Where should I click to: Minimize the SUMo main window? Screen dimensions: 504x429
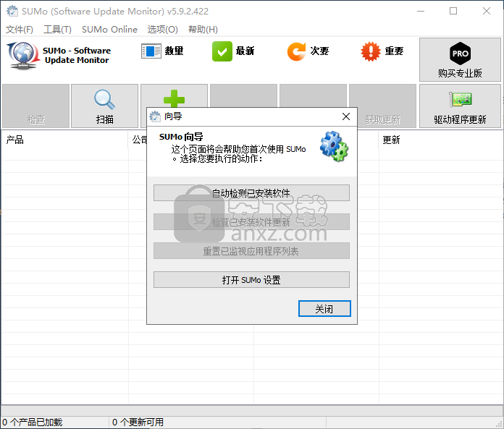click(421, 11)
